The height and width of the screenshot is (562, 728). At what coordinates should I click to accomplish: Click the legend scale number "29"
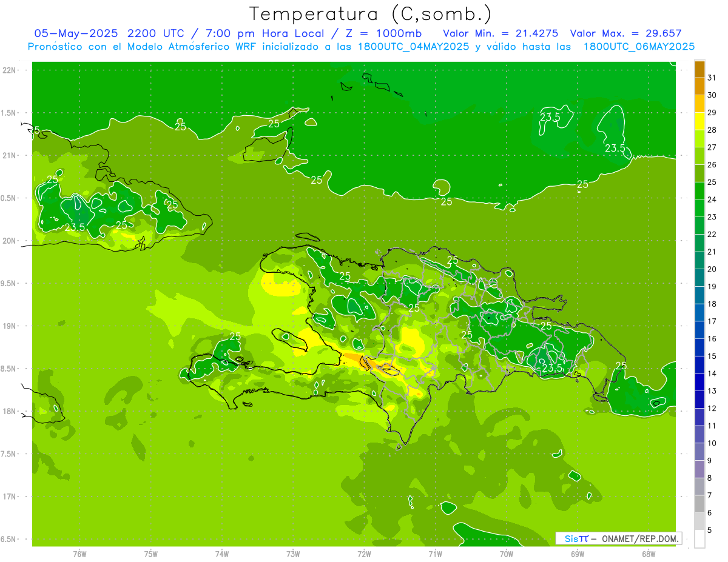(712, 112)
